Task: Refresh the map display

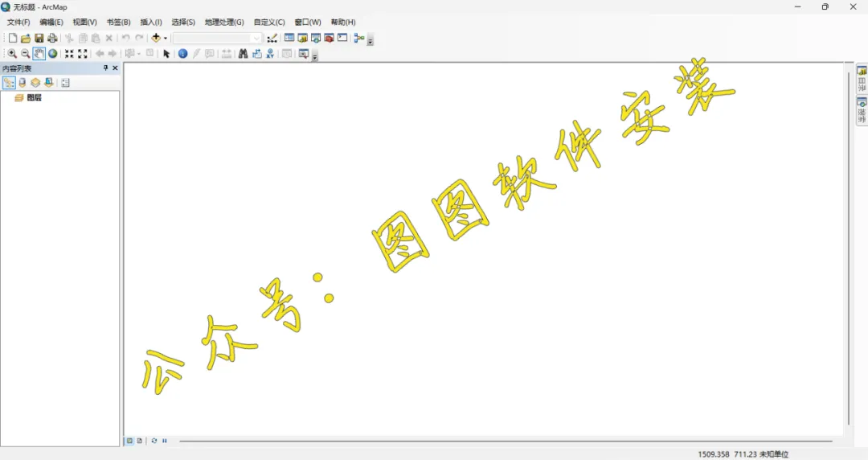Action: (x=154, y=442)
